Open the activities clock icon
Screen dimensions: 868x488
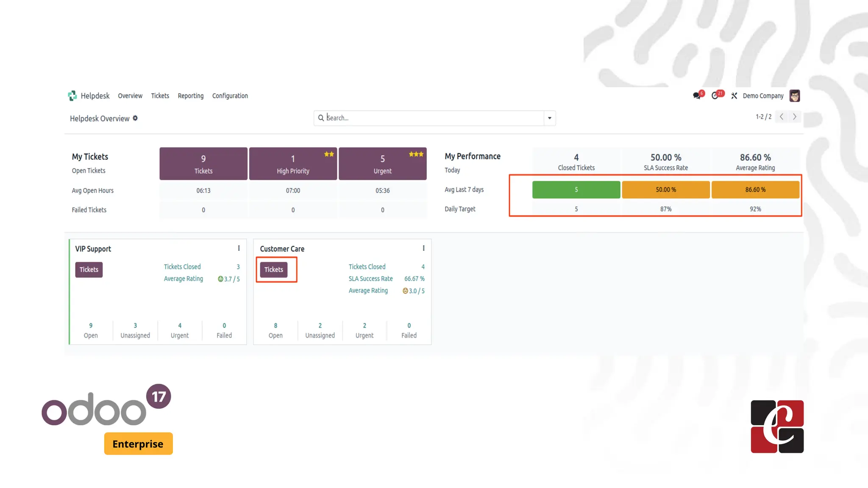point(715,96)
